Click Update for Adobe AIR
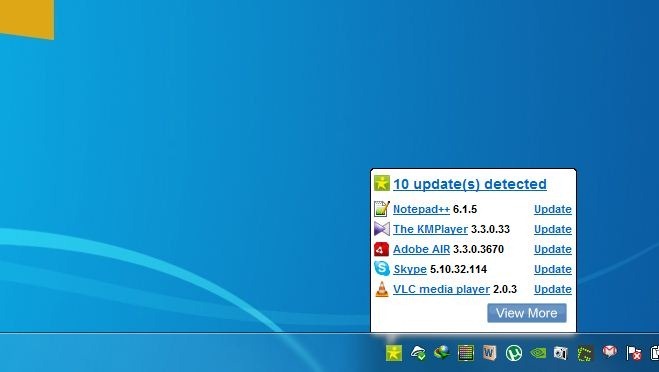Screen dimensions: 659x372 pyautogui.click(x=553, y=249)
